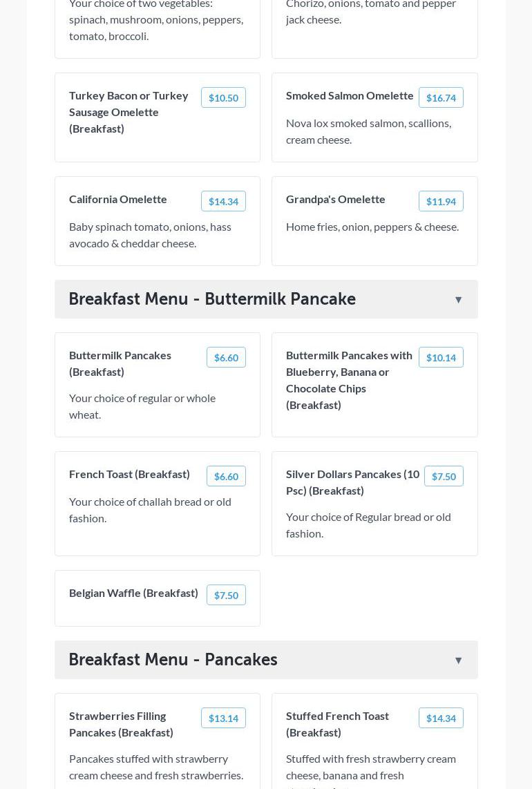Open the Smoked Salmon Omelette item title
Screen dimensions: 532x789
[x=350, y=95]
